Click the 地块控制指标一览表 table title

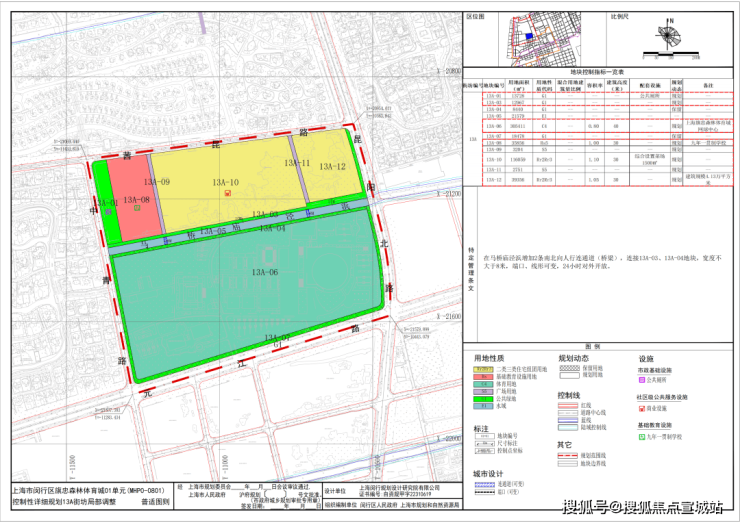pos(597,72)
